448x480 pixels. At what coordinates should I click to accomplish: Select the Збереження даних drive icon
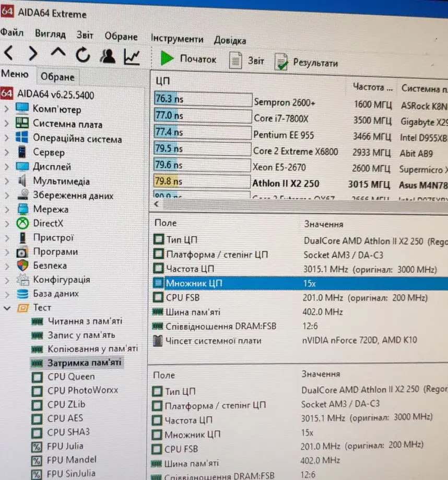(23, 195)
